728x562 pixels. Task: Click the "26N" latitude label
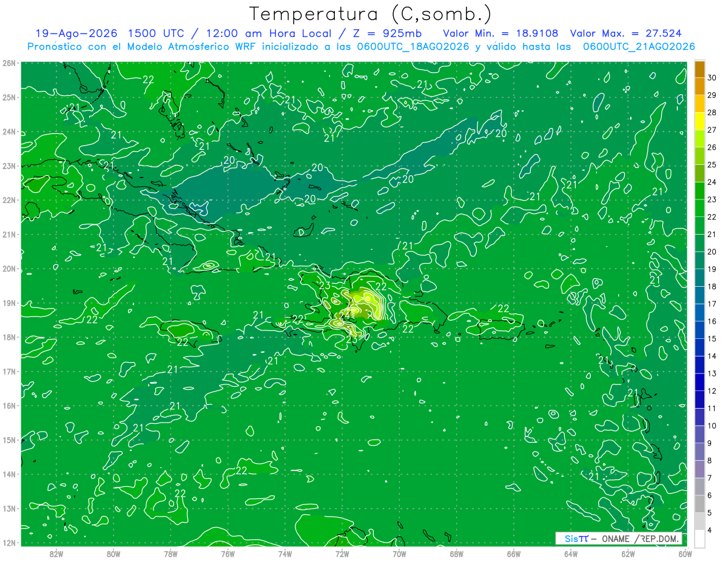point(9,63)
